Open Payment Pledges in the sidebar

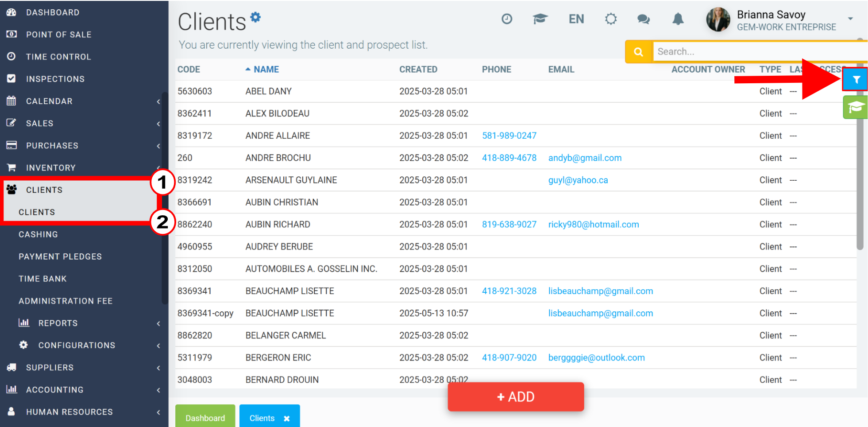point(60,256)
